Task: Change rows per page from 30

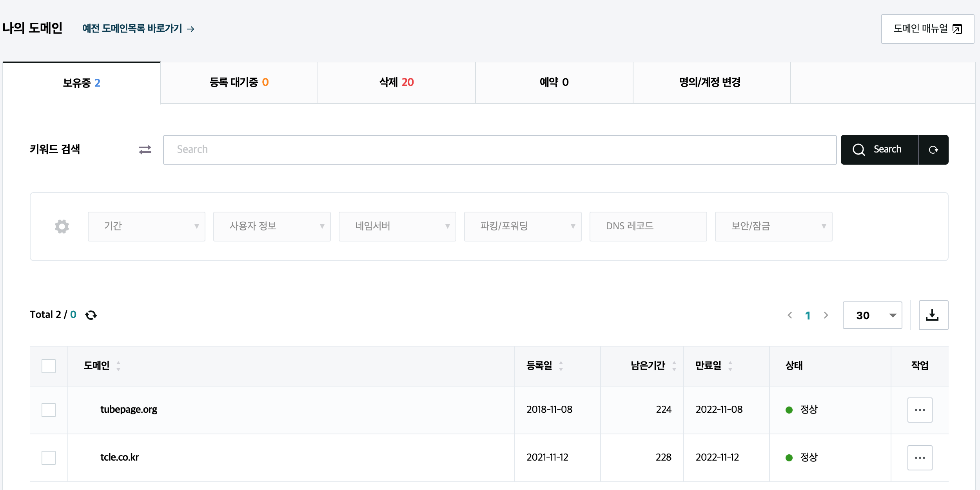Action: click(872, 315)
